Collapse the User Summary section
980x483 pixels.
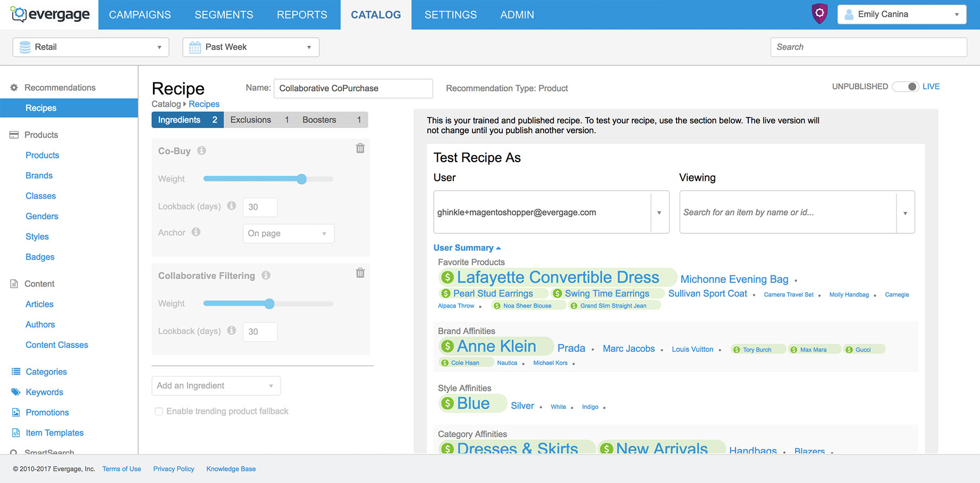coord(467,248)
